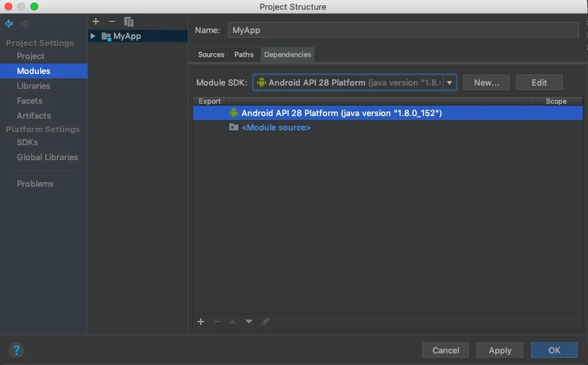Viewport: 588px width, 365px height.
Task: Move dependency down with arrow icon
Action: pos(249,322)
